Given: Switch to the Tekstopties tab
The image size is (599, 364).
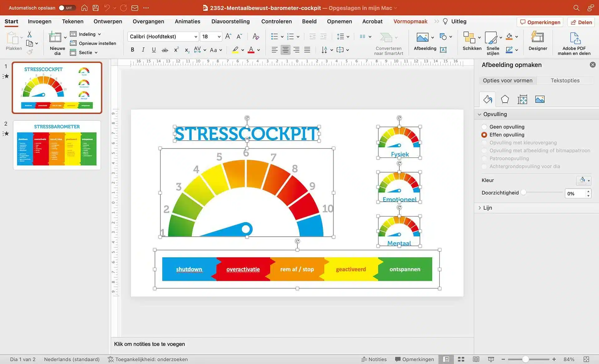Looking at the screenshot, I should [565, 80].
